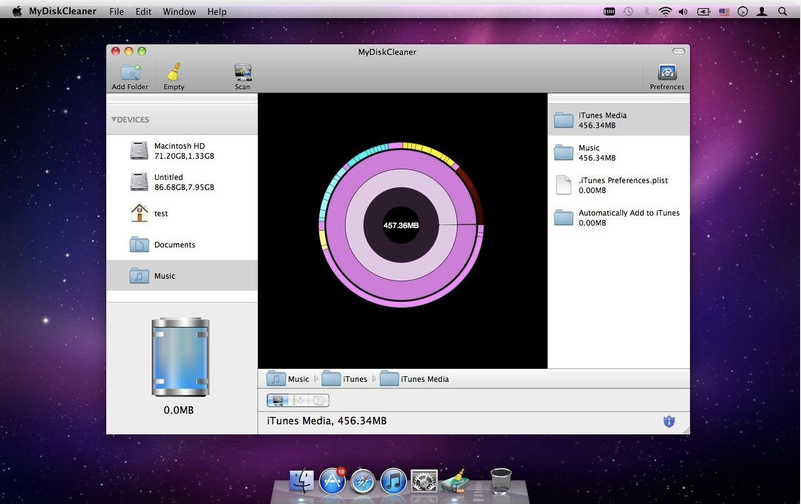
Task: Select the test home folder
Action: click(x=182, y=213)
